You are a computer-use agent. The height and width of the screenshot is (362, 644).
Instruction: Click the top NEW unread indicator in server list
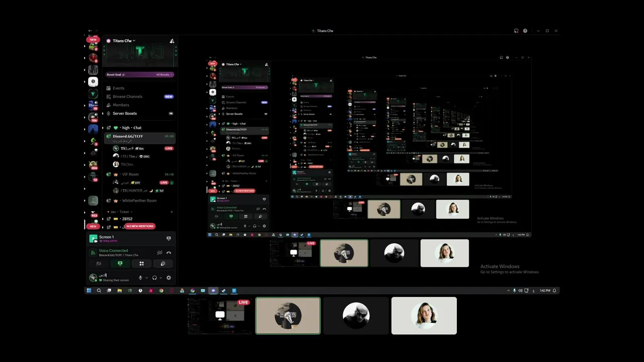point(93,40)
